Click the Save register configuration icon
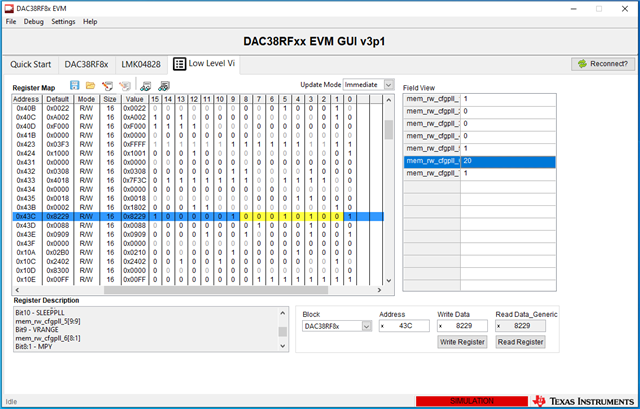The width and height of the screenshot is (640, 409). point(74,85)
